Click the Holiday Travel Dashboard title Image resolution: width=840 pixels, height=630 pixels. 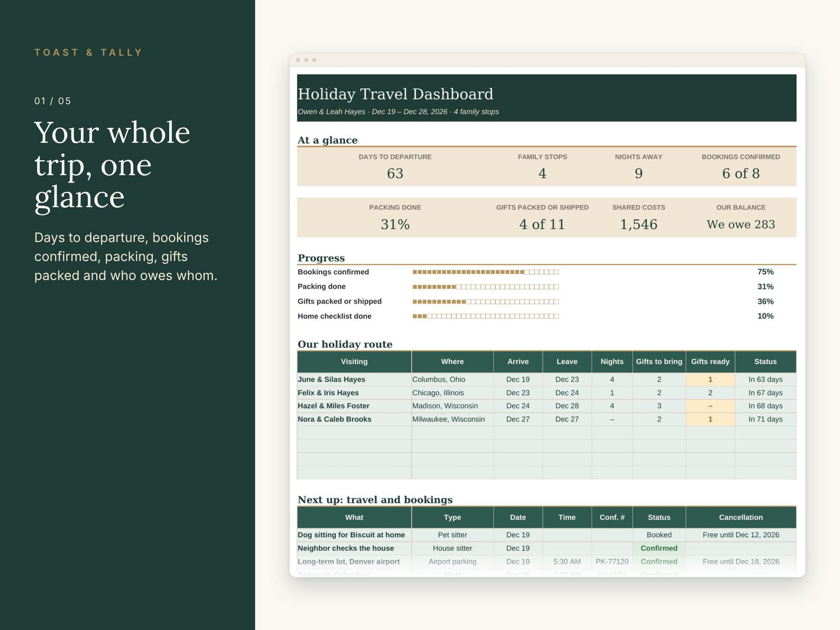tap(395, 94)
